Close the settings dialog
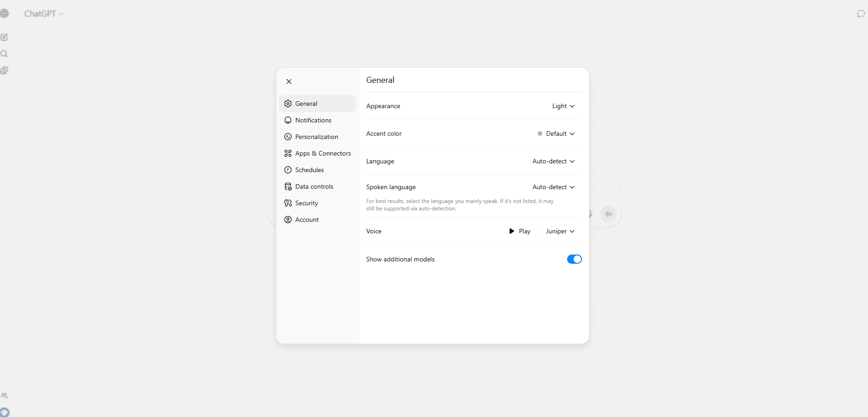 point(289,81)
